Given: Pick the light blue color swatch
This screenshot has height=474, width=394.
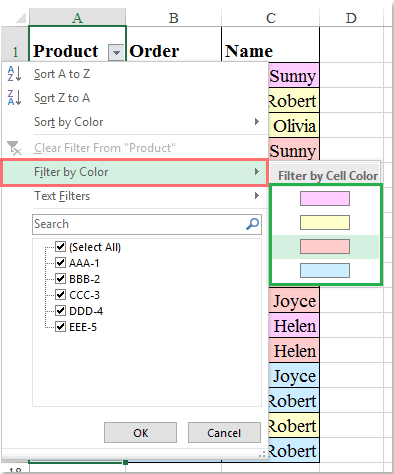Looking at the screenshot, I should tap(325, 271).
